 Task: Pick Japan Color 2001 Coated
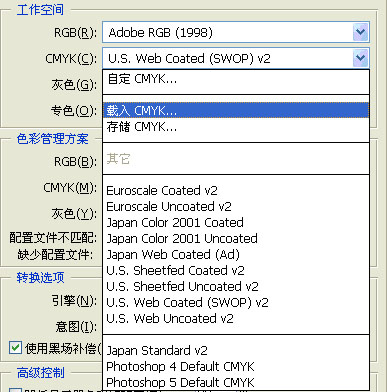pos(236,222)
